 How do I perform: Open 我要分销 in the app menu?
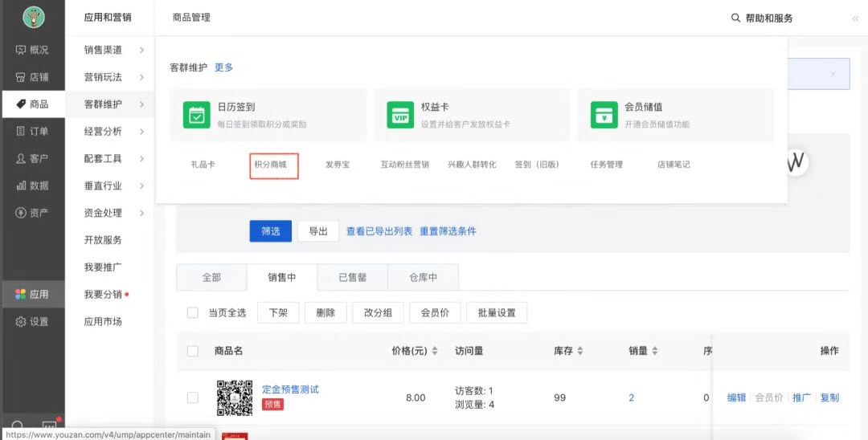click(103, 294)
